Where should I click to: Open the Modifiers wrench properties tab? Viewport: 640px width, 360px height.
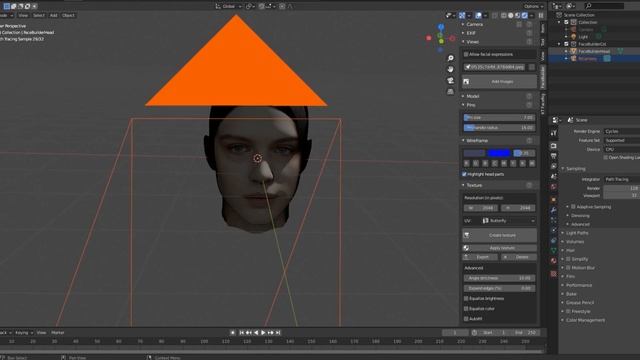tap(553, 210)
